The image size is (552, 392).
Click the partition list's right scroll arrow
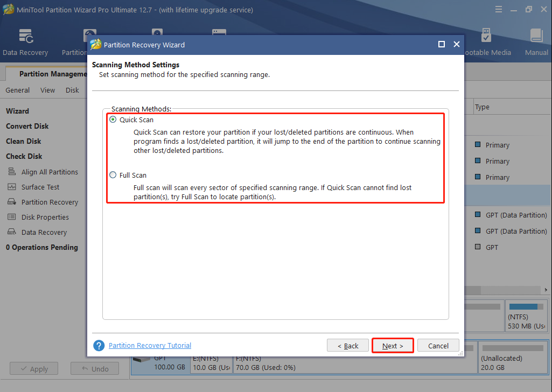tap(546, 290)
